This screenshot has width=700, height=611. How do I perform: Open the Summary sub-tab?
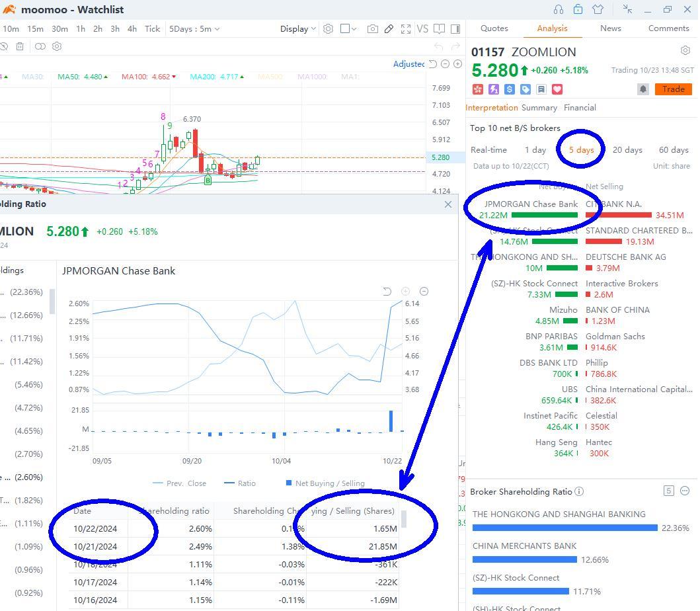[x=539, y=108]
